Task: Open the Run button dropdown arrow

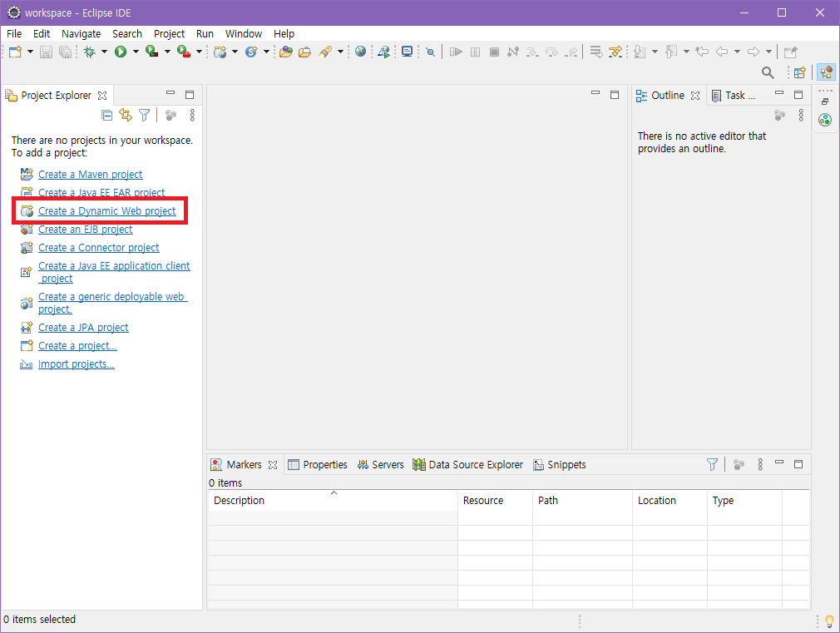Action: click(136, 52)
